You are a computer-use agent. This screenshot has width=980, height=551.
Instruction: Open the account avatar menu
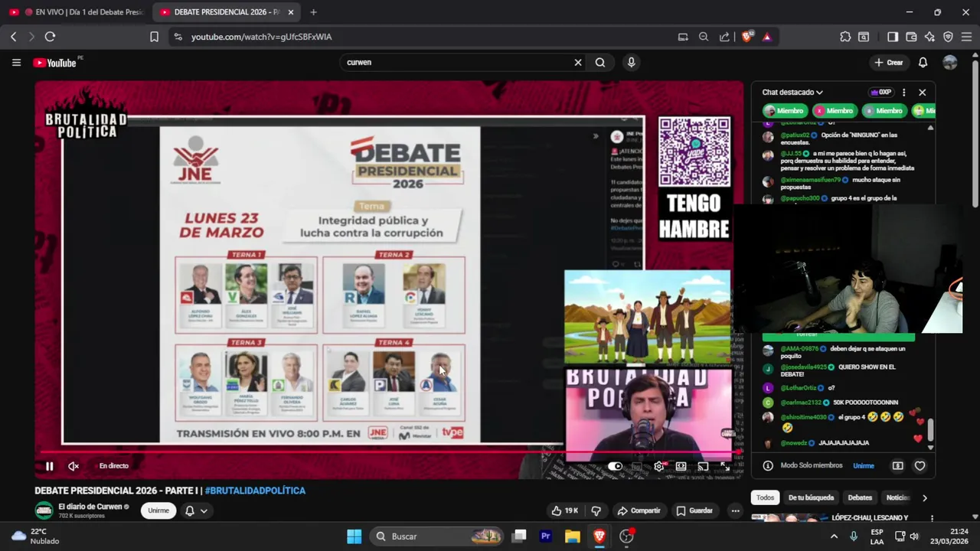coord(950,63)
